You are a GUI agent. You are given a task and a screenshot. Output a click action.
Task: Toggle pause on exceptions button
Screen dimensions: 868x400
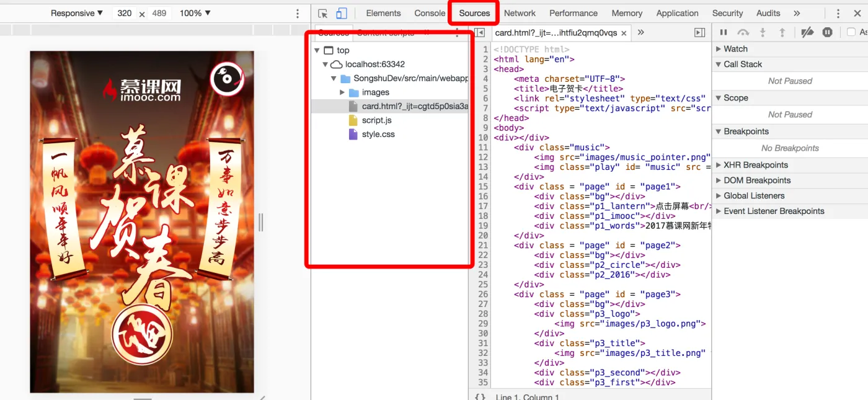tap(827, 33)
